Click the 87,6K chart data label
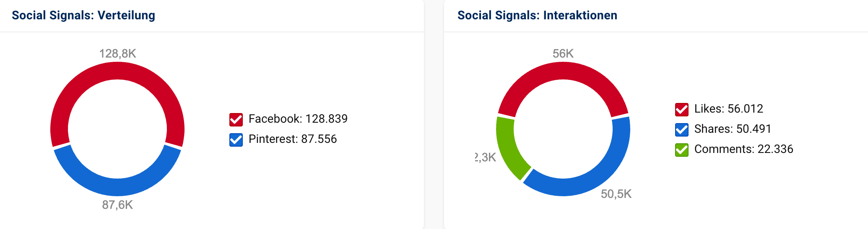 (117, 205)
